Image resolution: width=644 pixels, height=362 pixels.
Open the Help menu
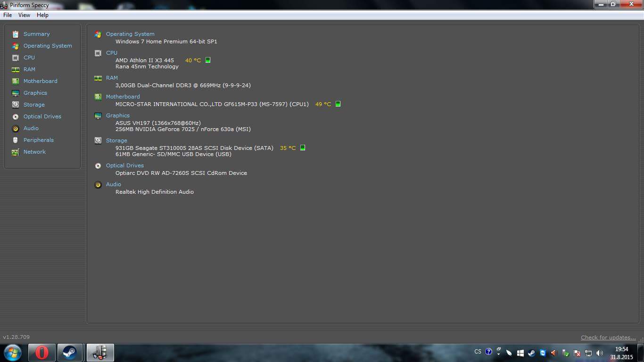tap(42, 15)
